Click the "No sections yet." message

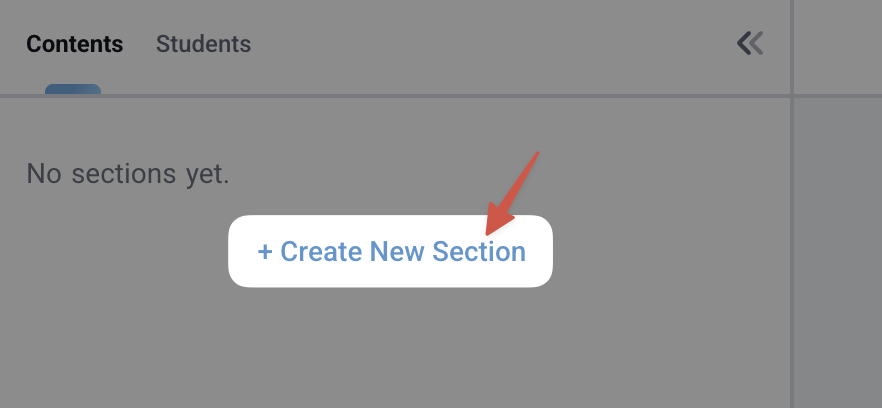tap(128, 174)
